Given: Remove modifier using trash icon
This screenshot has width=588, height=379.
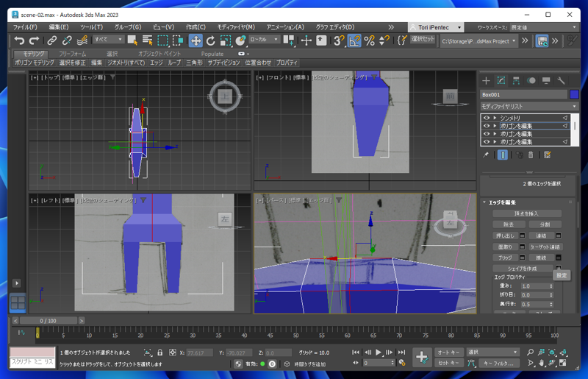Looking at the screenshot, I should pyautogui.click(x=531, y=155).
